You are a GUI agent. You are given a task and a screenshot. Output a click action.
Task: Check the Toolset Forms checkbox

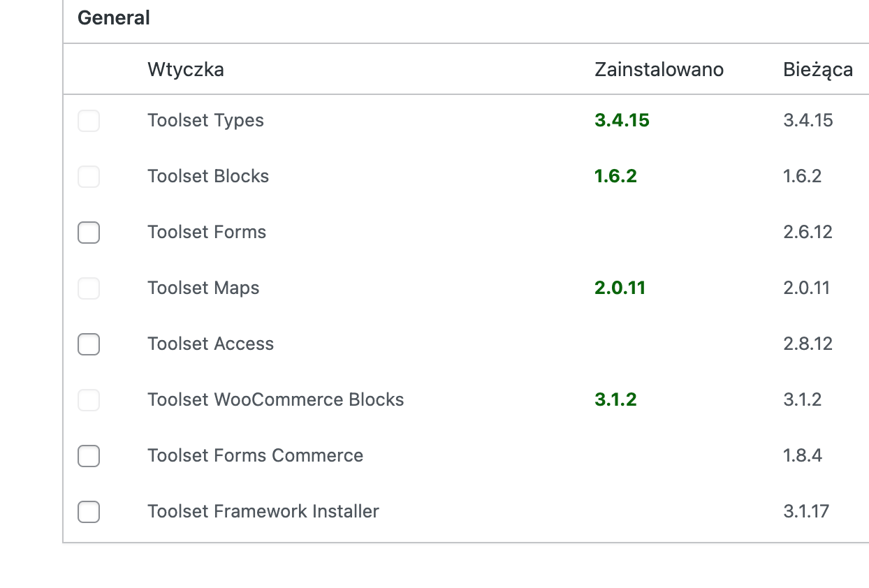89,233
